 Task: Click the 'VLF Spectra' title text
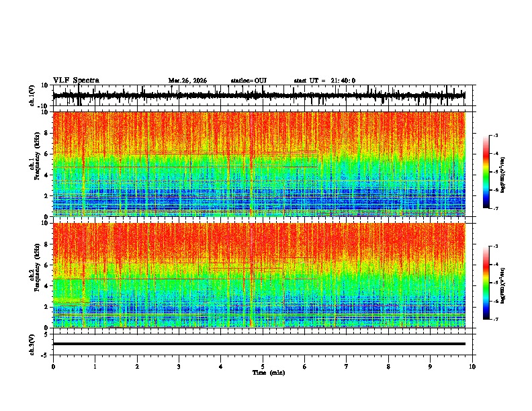76,81
